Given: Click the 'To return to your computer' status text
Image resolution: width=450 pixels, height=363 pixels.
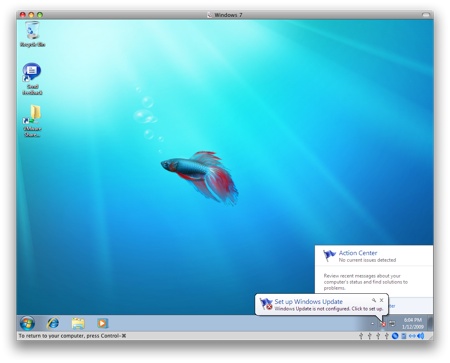Looking at the screenshot, I should (x=72, y=336).
